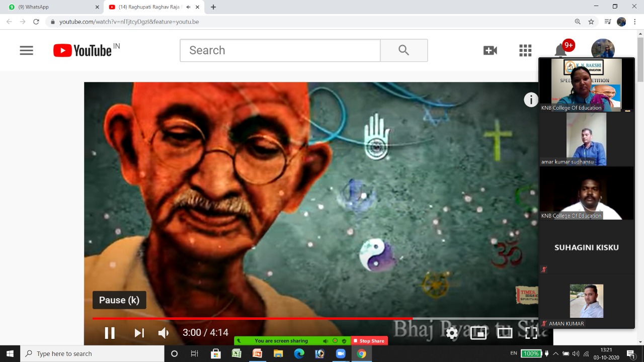644x362 pixels.
Task: Seek on the red video progress bar
Action: pos(252,318)
